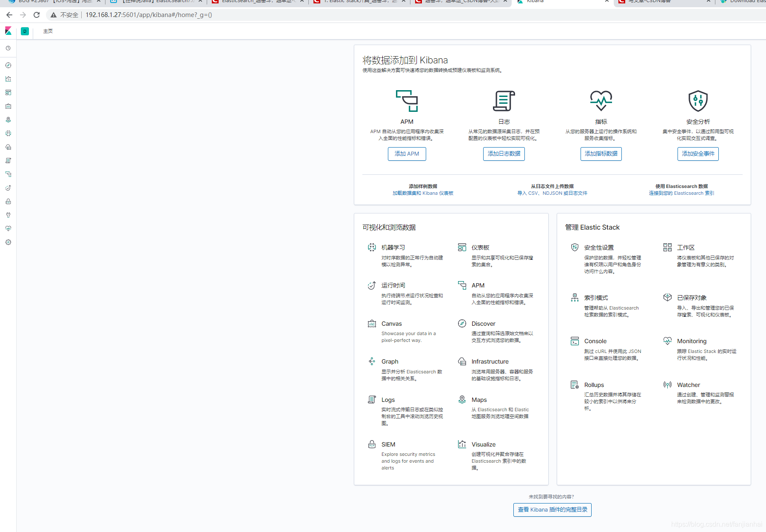Image resolution: width=766 pixels, height=532 pixels.
Task: Click the 添加日志数据 button
Action: tap(504, 154)
